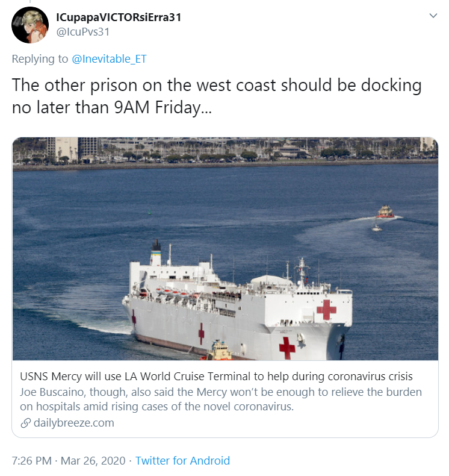This screenshot has height=476, width=449.
Task: Click the ship's smokestack in the photo
Action: [156, 252]
